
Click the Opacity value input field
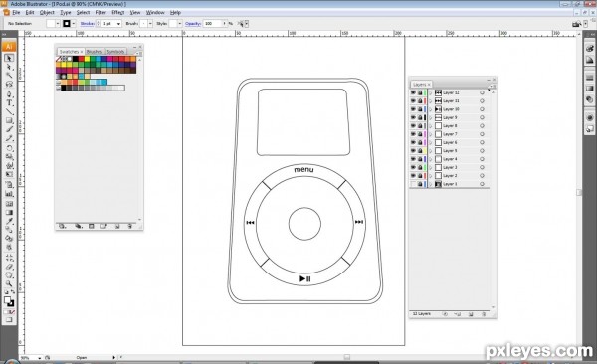[213, 24]
